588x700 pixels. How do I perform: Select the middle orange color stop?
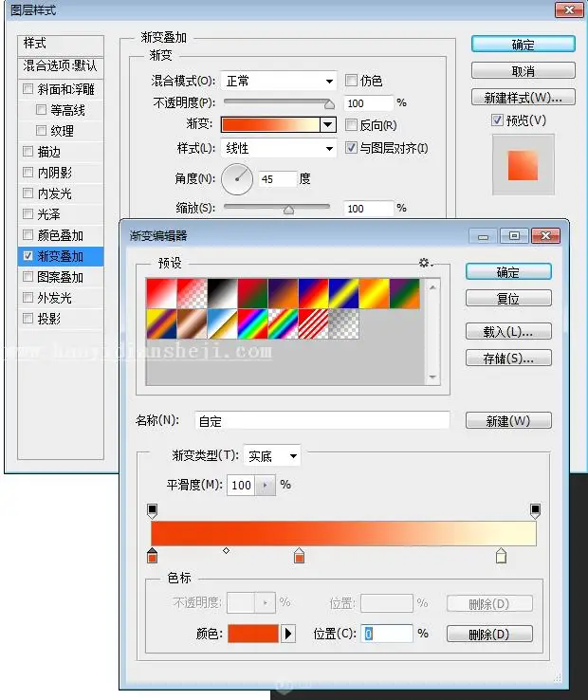coord(299,556)
